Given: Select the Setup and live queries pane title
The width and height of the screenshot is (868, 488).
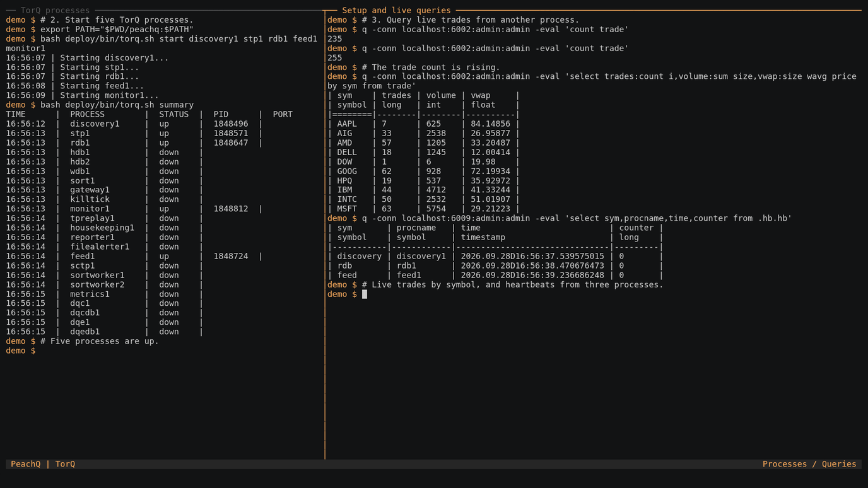Looking at the screenshot, I should point(396,10).
